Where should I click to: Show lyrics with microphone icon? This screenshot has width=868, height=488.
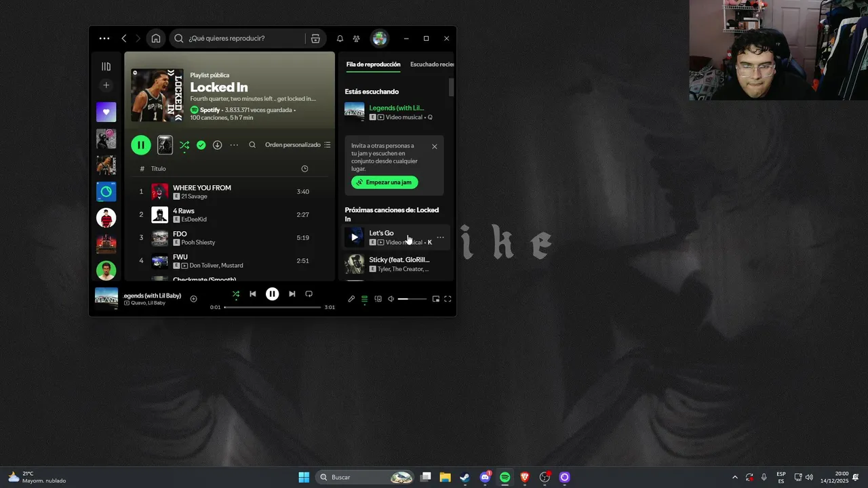point(351,299)
